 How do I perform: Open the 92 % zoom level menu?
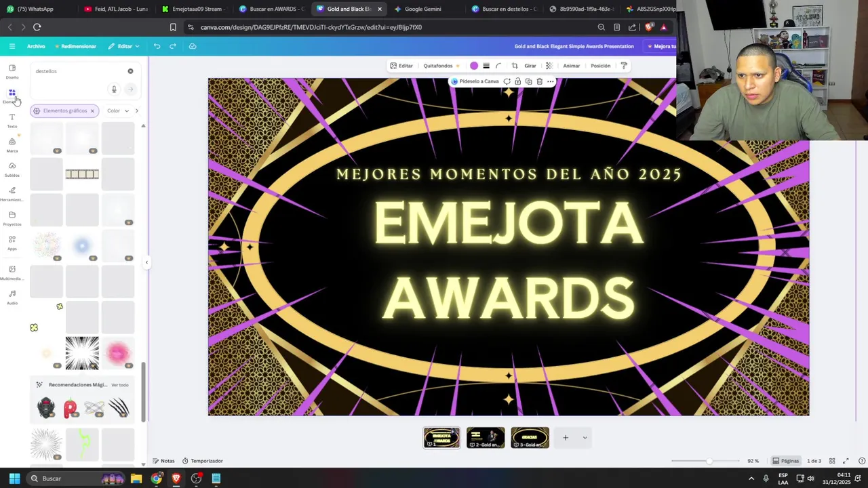point(753,461)
